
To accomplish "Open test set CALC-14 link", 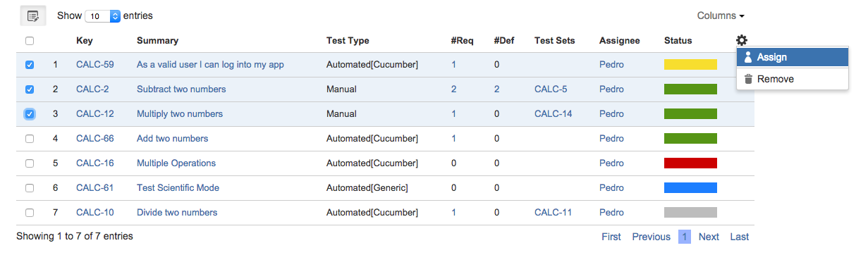I will pyautogui.click(x=554, y=114).
